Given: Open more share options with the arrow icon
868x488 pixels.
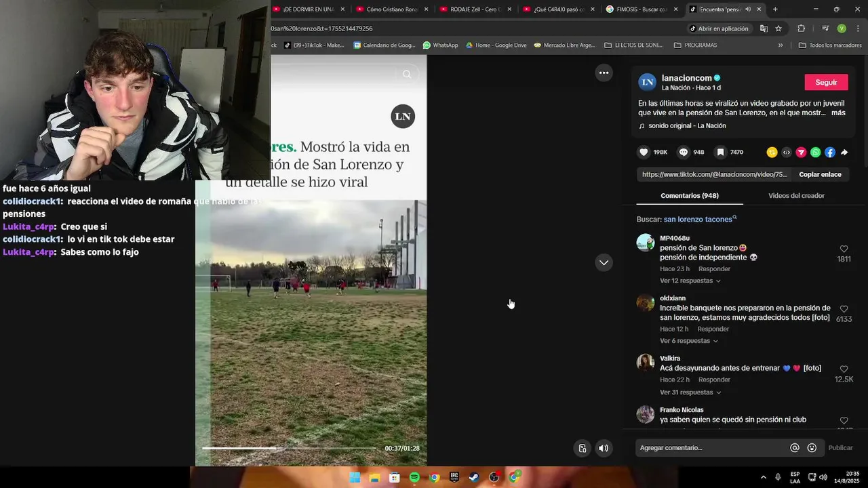Looking at the screenshot, I should point(844,152).
